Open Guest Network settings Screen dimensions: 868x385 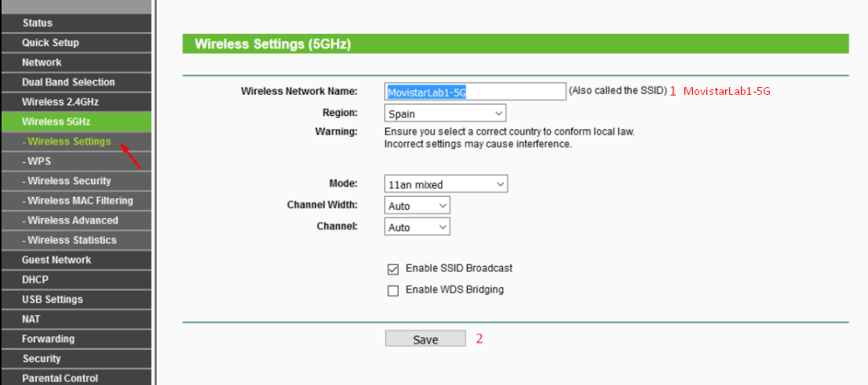coord(76,260)
